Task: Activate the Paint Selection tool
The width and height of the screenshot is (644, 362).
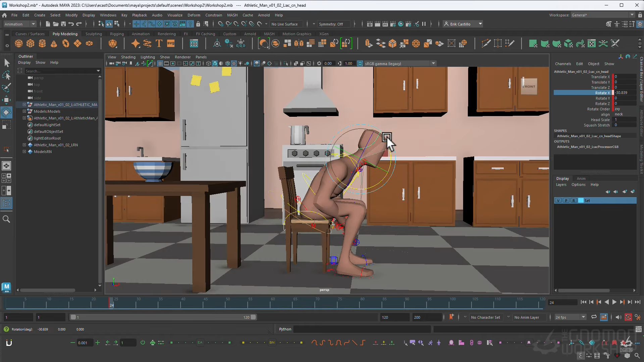Action: [6, 87]
